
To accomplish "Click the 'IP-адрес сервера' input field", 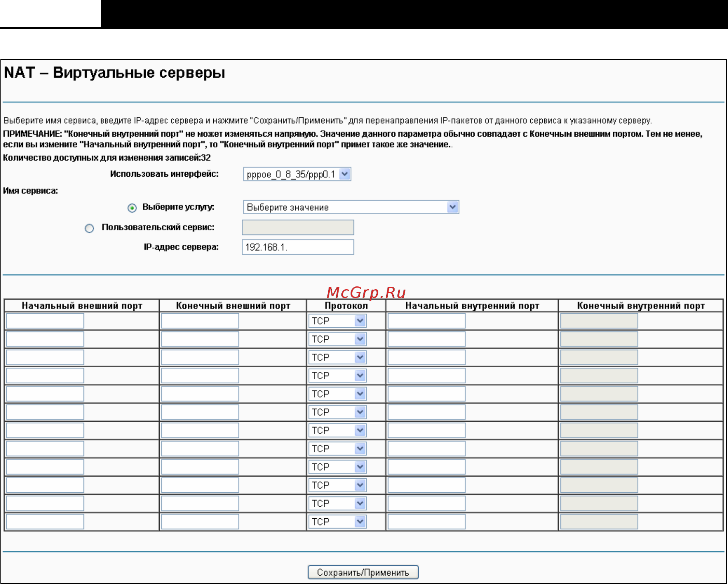I will (298, 247).
